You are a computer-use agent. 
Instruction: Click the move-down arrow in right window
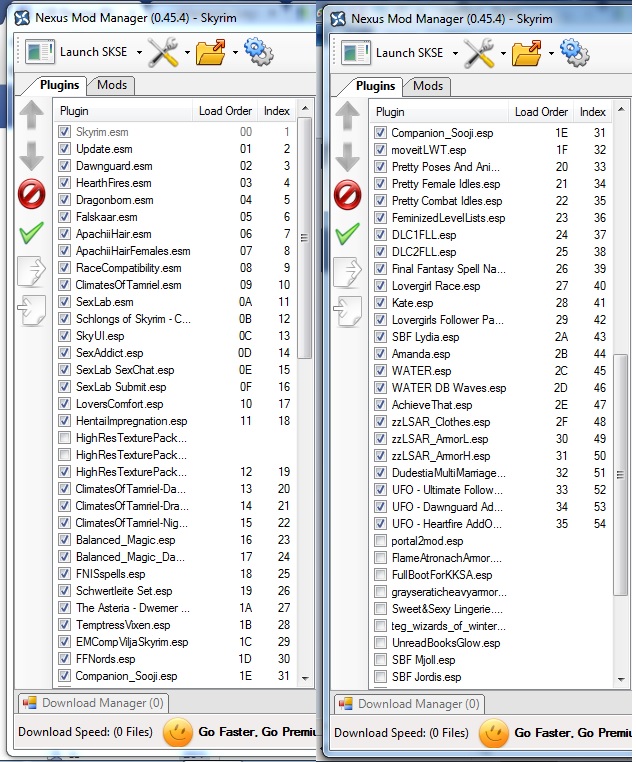pos(347,157)
